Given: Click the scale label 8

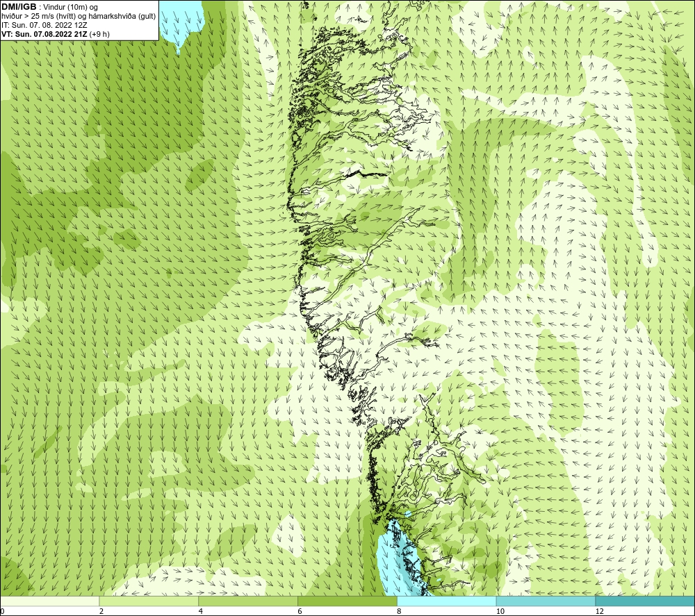Looking at the screenshot, I should pyautogui.click(x=400, y=611).
